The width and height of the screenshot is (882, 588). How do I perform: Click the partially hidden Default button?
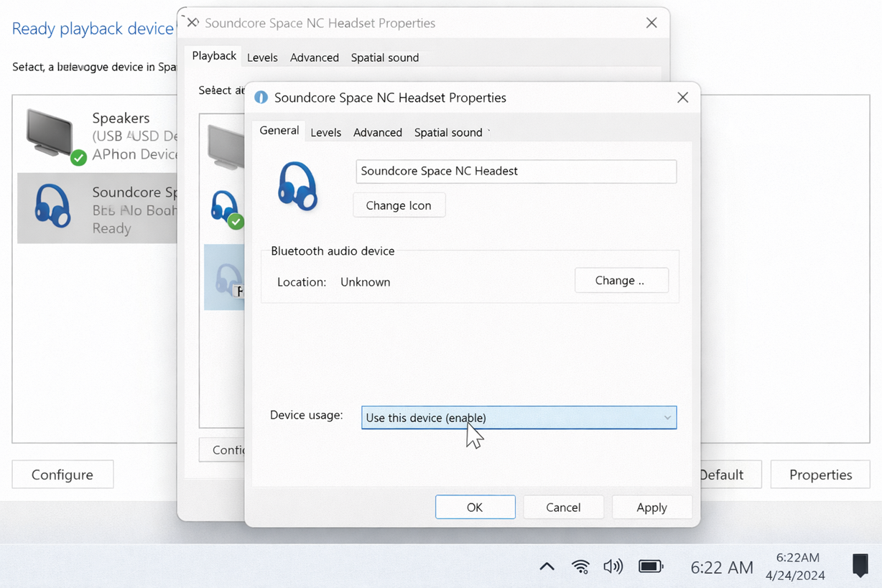[x=730, y=475]
